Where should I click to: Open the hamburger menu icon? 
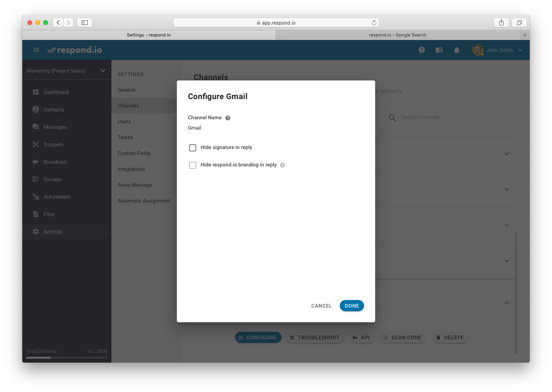click(36, 50)
